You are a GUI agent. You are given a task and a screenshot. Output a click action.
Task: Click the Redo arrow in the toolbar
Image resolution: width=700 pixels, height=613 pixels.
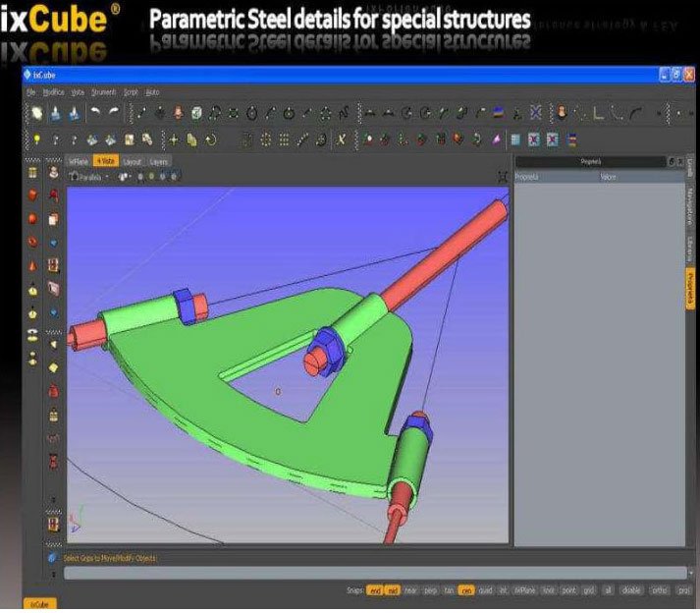coord(114,114)
